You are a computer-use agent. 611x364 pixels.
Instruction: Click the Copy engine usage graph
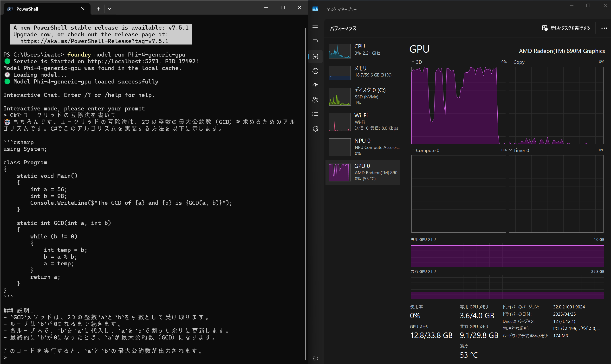(x=556, y=105)
